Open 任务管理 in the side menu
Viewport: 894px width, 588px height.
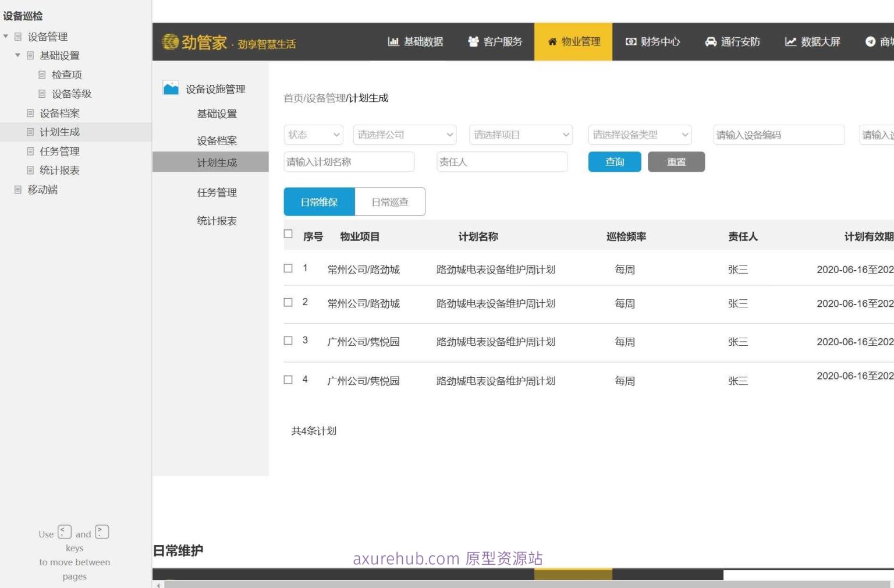click(x=217, y=193)
